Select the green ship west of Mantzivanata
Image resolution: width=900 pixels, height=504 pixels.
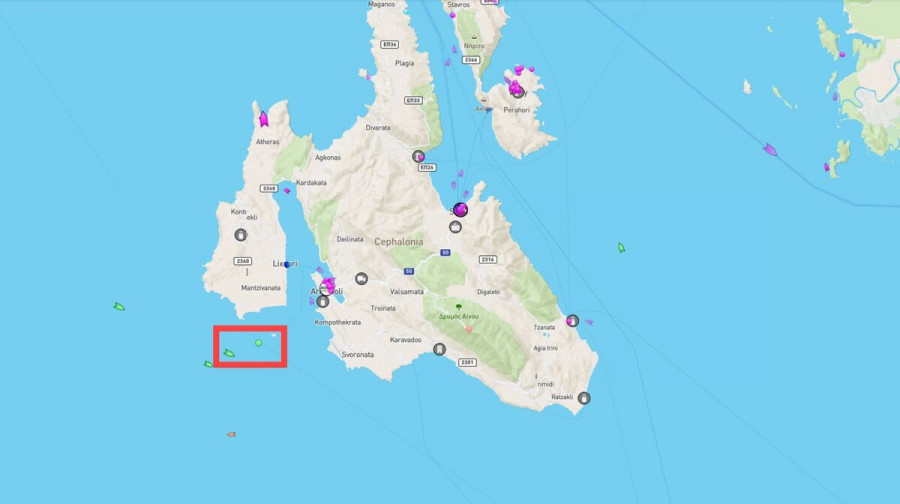coord(119,307)
